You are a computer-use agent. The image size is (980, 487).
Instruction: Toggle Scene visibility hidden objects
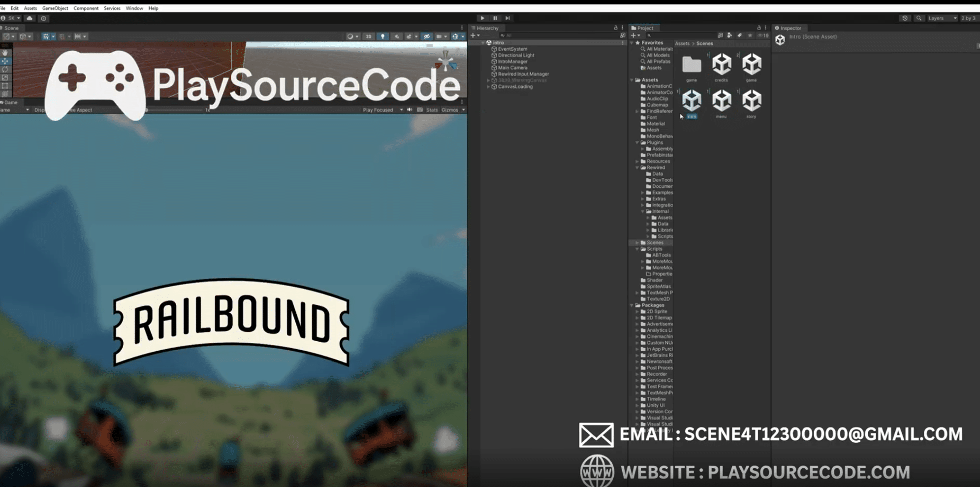(x=427, y=36)
